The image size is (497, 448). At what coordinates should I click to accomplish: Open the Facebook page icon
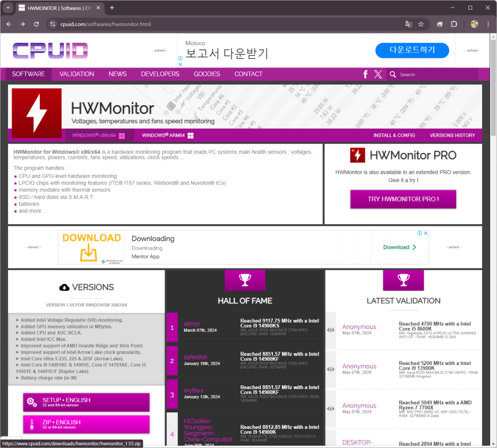(x=365, y=74)
